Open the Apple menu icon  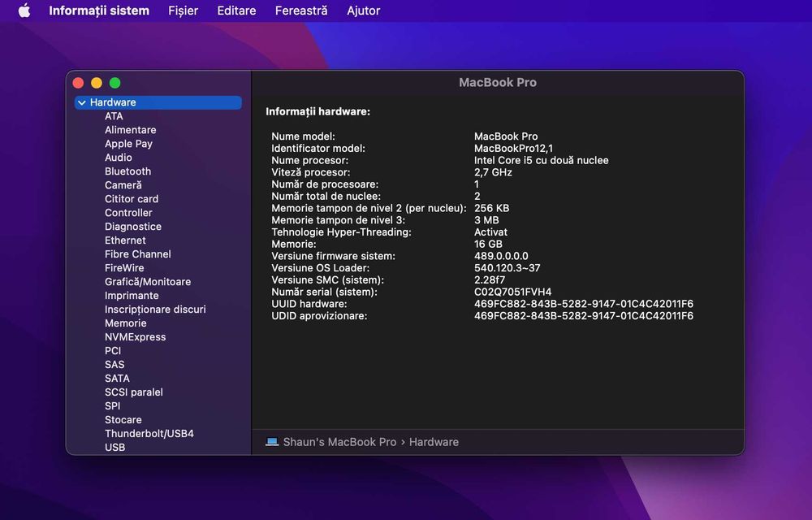point(24,11)
